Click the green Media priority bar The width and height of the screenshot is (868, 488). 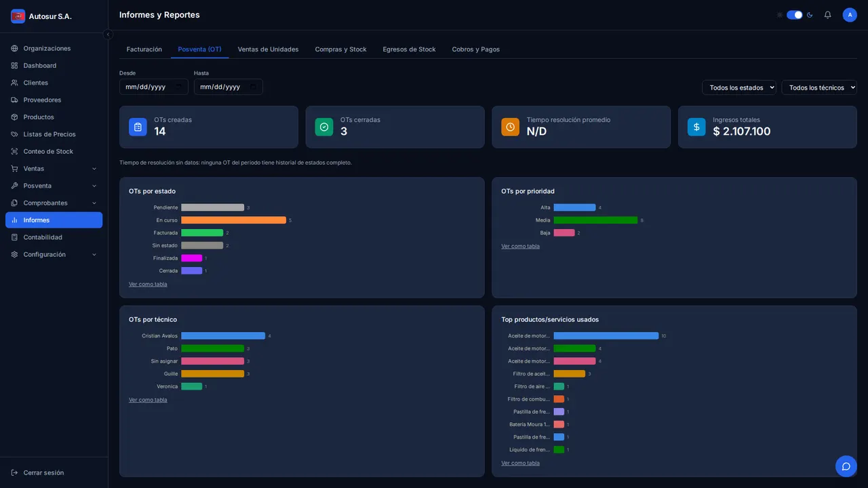[x=595, y=220]
